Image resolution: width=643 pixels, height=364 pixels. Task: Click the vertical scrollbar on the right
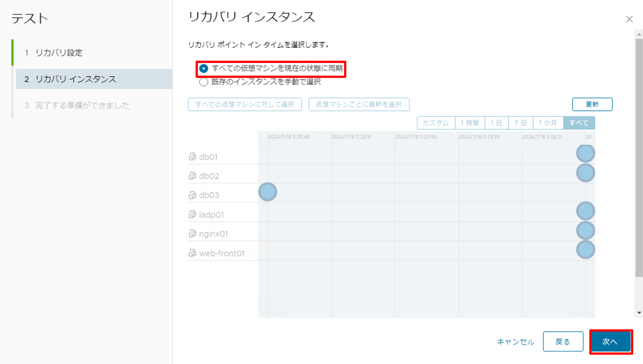coord(638,175)
